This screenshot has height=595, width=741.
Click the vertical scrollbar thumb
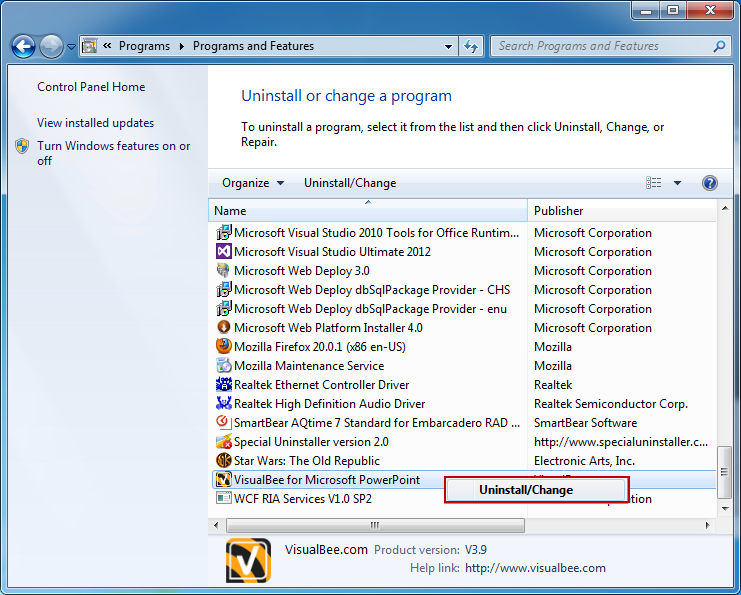point(724,472)
